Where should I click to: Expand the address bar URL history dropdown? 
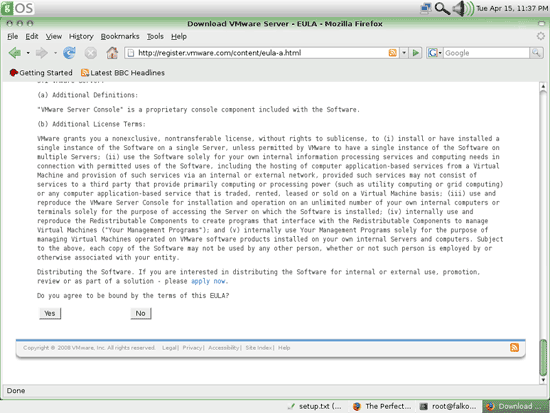(x=404, y=53)
